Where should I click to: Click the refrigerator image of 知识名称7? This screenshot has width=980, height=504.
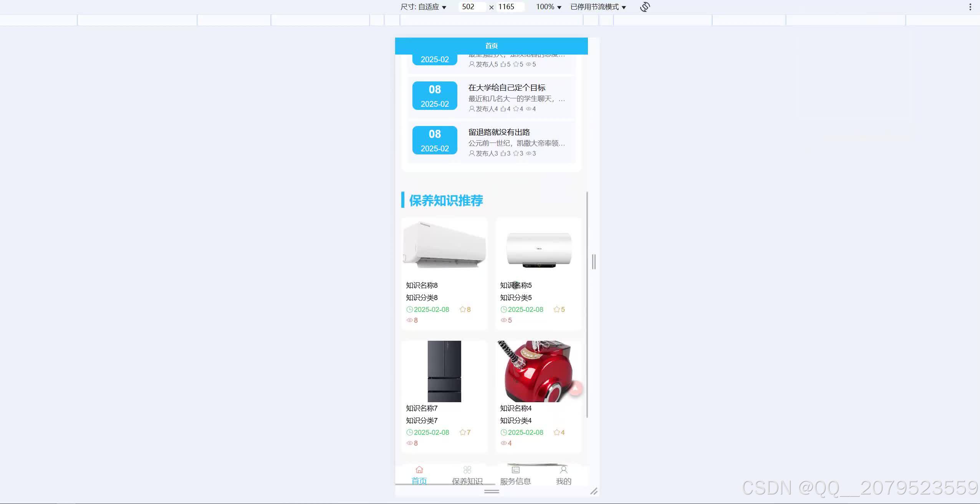[444, 371]
